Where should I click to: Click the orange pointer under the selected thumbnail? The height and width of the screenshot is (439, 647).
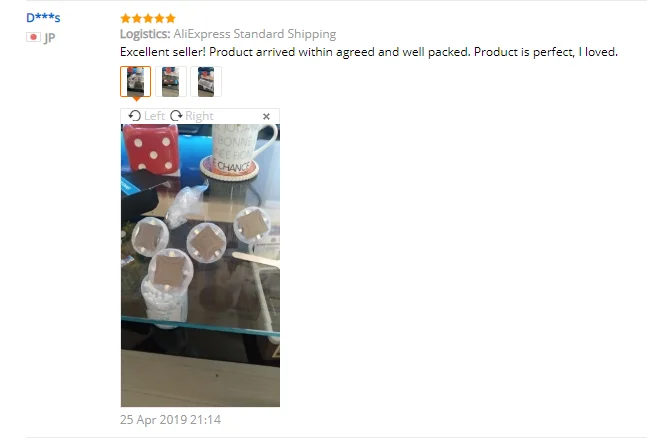pyautogui.click(x=136, y=99)
